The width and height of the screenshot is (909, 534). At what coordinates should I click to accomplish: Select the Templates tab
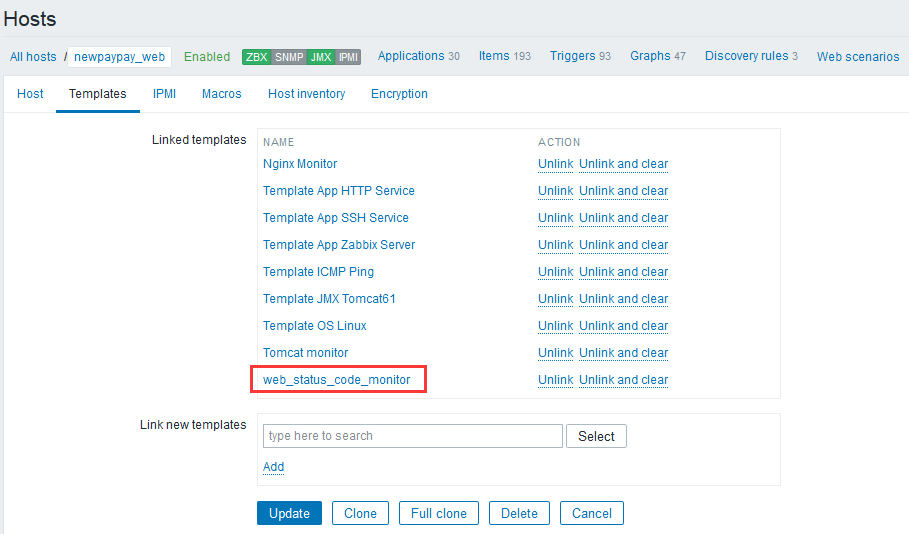click(x=97, y=94)
